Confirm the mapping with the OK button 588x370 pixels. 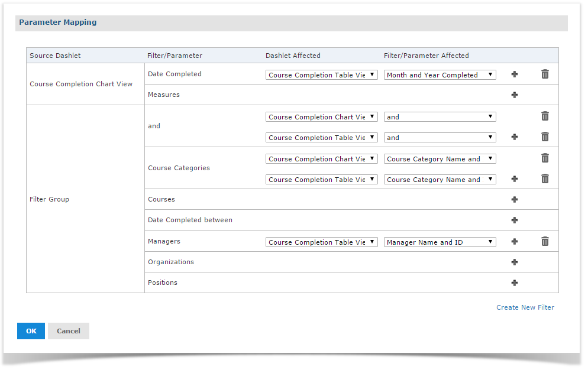pyautogui.click(x=31, y=331)
